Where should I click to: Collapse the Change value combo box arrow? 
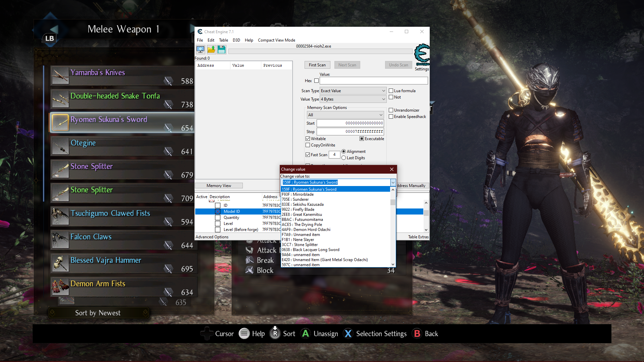tap(393, 182)
